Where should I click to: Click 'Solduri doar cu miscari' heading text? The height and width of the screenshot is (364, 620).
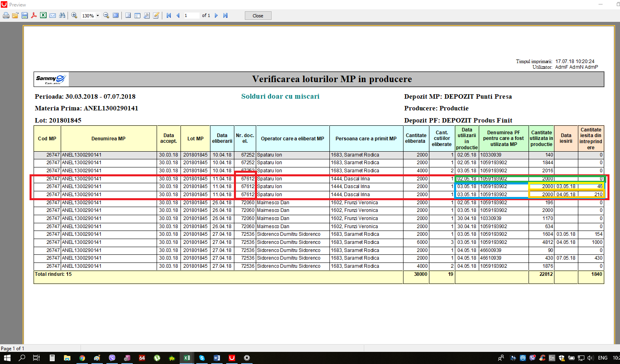pos(280,96)
